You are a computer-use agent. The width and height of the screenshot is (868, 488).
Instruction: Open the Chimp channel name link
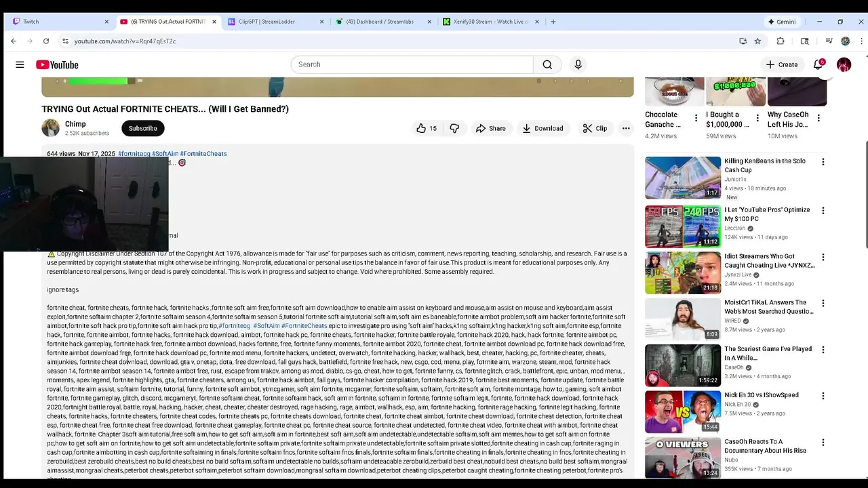coord(75,124)
